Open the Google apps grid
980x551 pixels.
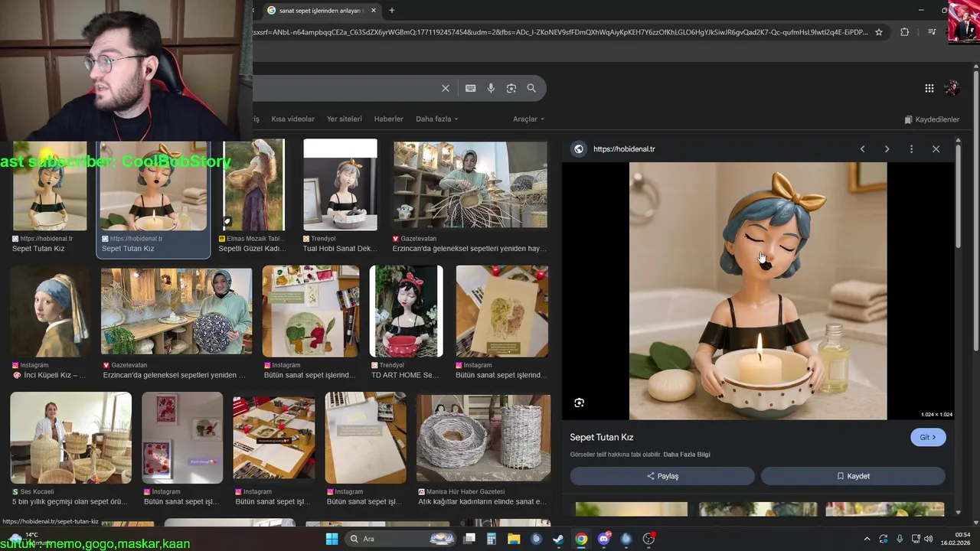pyautogui.click(x=929, y=88)
